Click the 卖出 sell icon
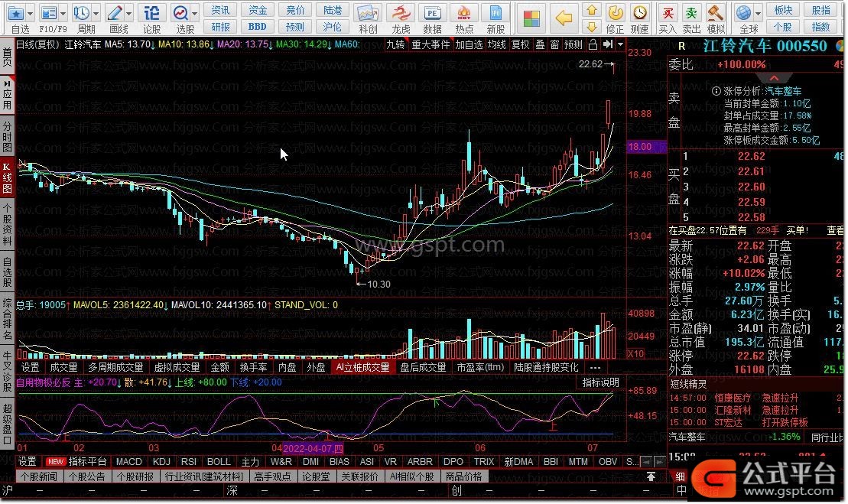848x504 pixels. [x=691, y=13]
